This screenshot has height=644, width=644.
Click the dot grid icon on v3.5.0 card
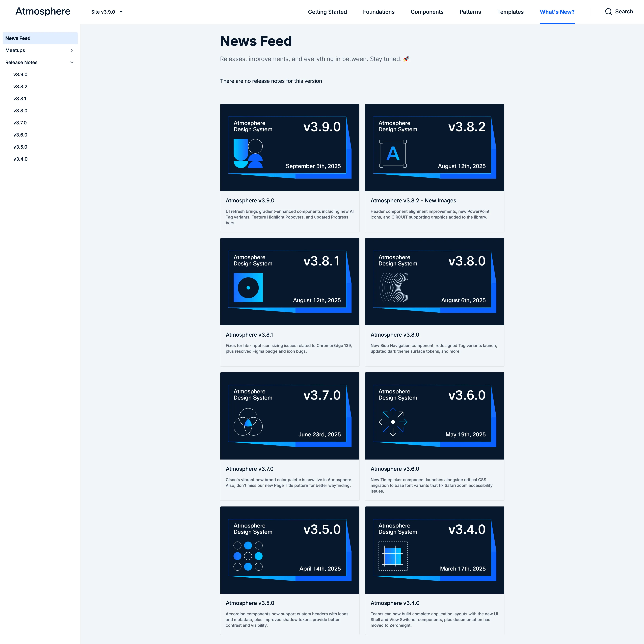[248, 556]
